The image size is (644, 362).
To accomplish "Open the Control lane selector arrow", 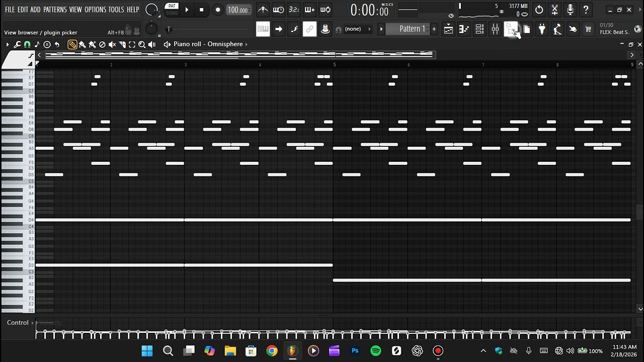I will 33,323.
